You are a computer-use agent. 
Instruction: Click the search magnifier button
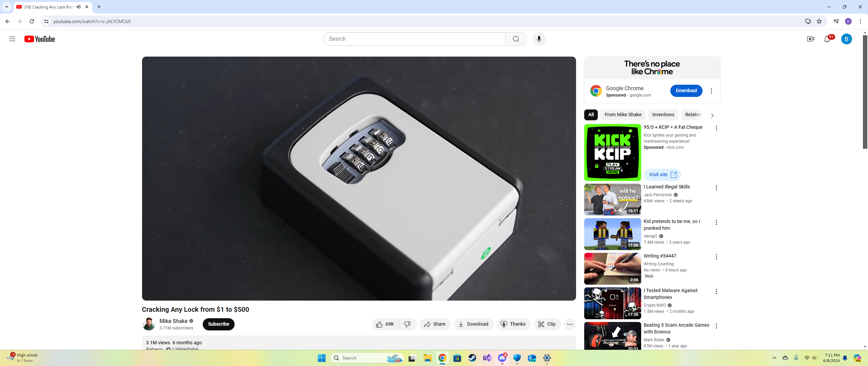point(516,39)
